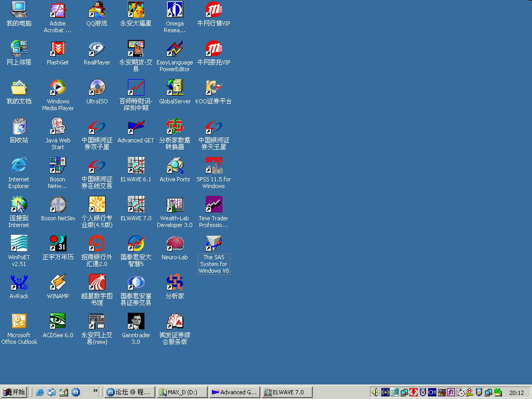
Task: Select the 国泰君安富易证券交易 icon
Action: pyautogui.click(x=136, y=283)
